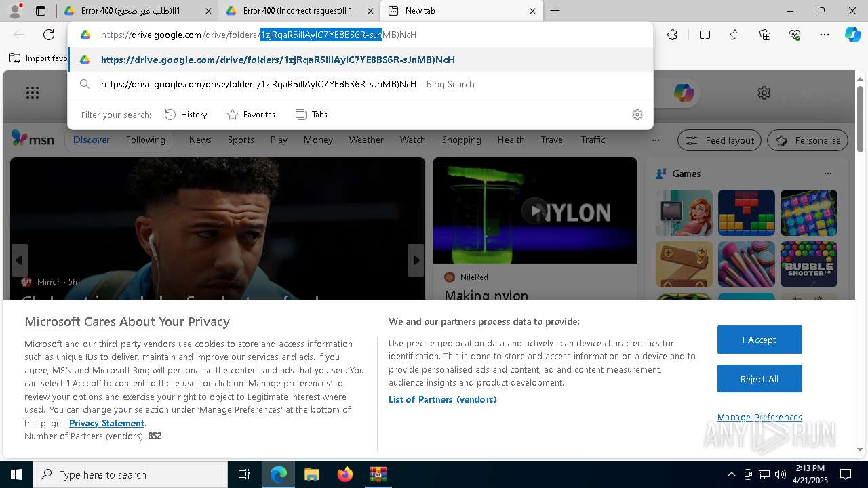
Task: Accept cookies with I Accept
Action: pos(759,340)
